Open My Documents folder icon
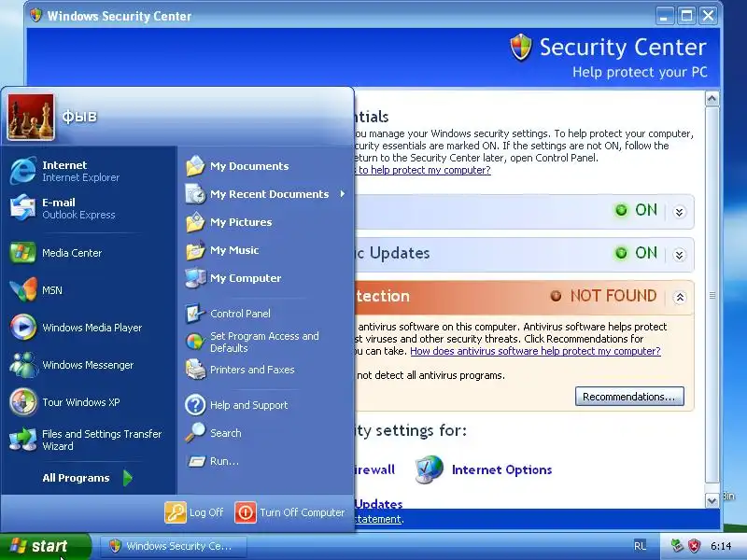Screen dimensions: 747x560 point(195,166)
